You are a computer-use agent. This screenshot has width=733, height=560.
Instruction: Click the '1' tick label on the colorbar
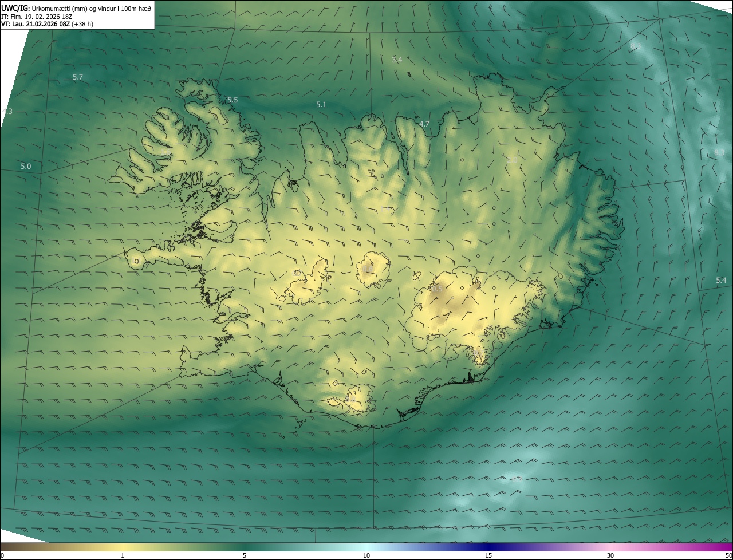pos(123,555)
